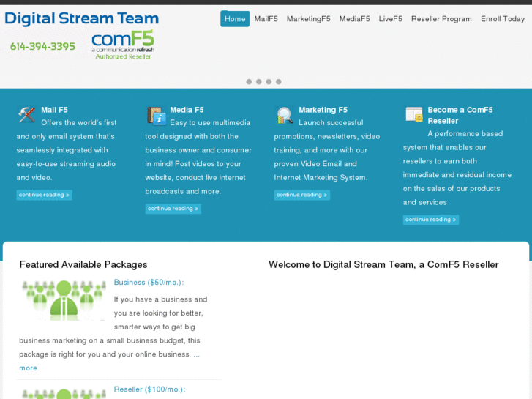This screenshot has width=532, height=399.
Task: Click the Marketing F5 magnifier icon
Action: point(285,115)
